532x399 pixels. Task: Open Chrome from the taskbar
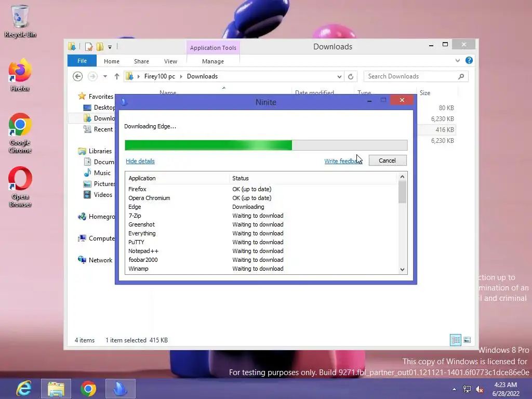coord(88,389)
